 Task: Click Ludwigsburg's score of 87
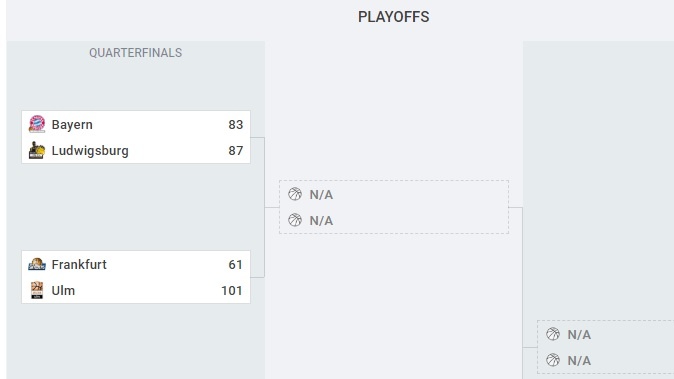pos(236,151)
